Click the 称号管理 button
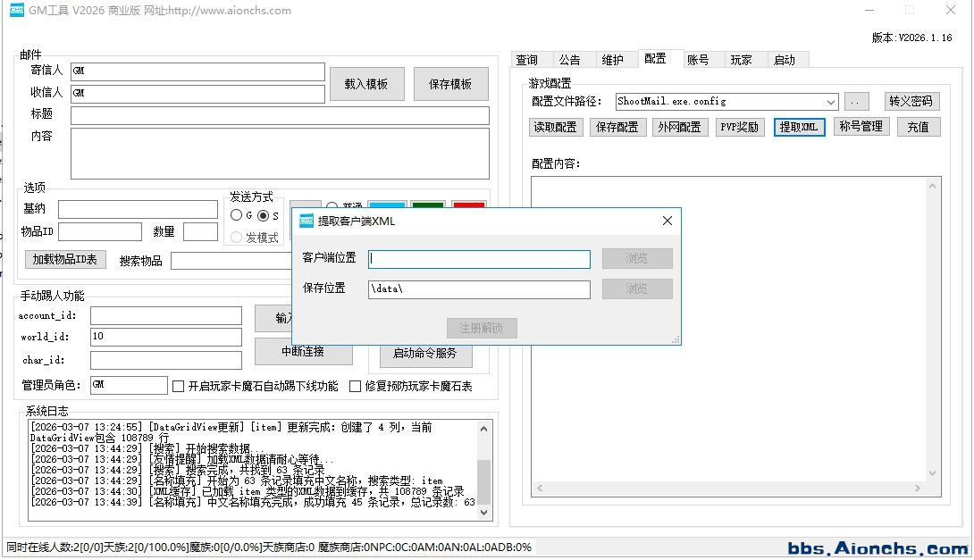Image resolution: width=974 pixels, height=560 pixels. [x=861, y=127]
